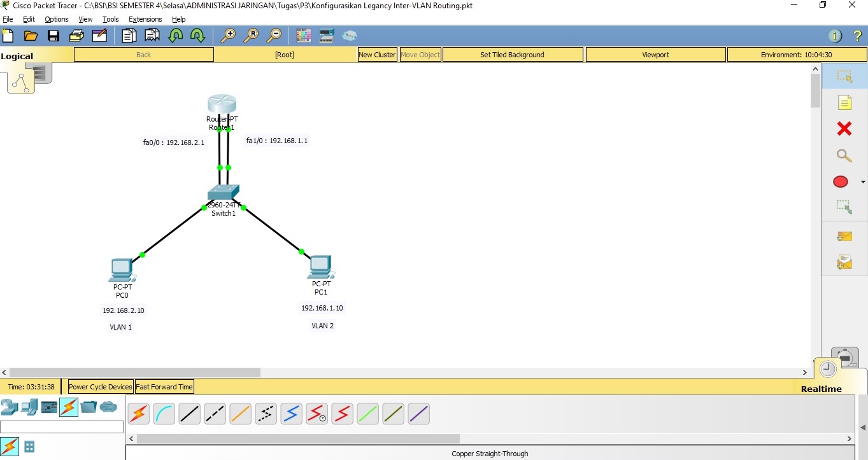This screenshot has width=868, height=460.
Task: Click the Undo arrow icon
Action: tap(176, 36)
